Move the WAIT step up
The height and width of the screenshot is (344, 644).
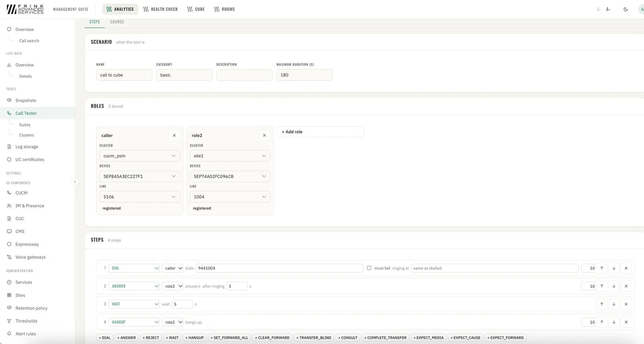[x=602, y=304]
